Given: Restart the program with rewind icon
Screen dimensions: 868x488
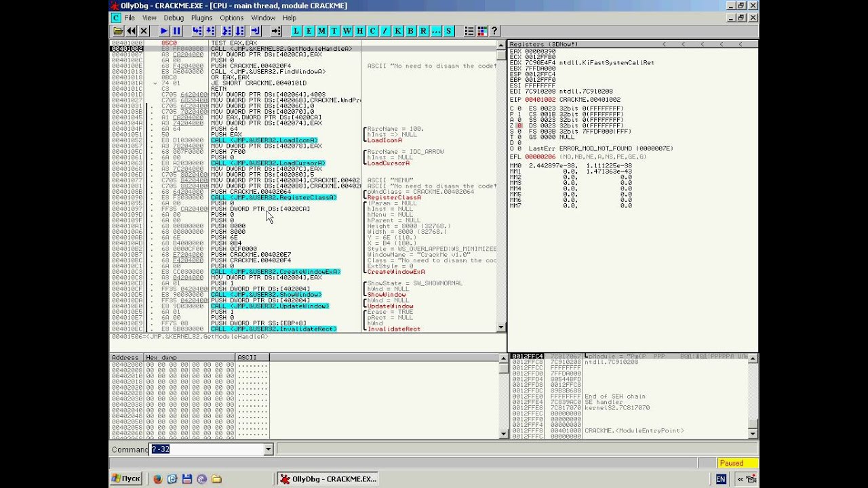Looking at the screenshot, I should [x=131, y=31].
